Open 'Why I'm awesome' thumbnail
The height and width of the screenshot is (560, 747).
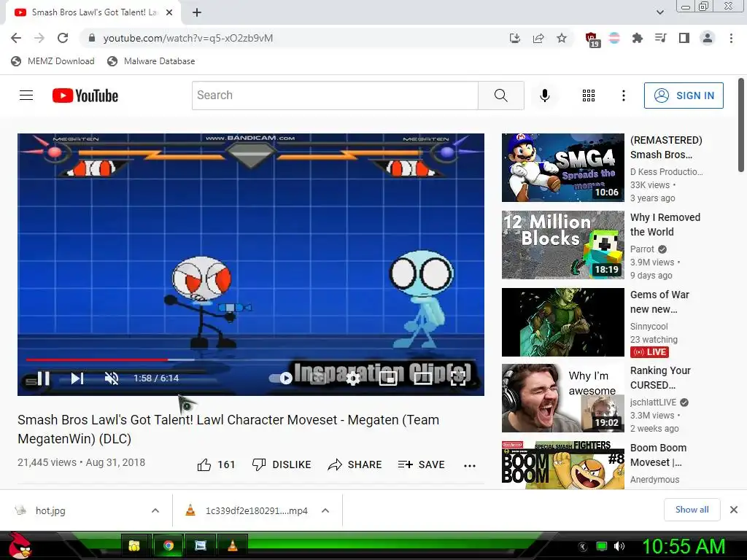coord(562,398)
